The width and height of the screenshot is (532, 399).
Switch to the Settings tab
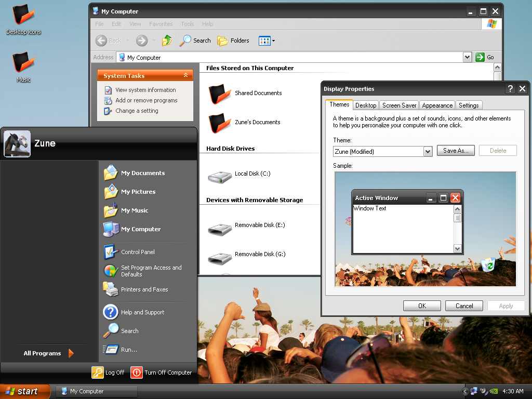[469, 105]
